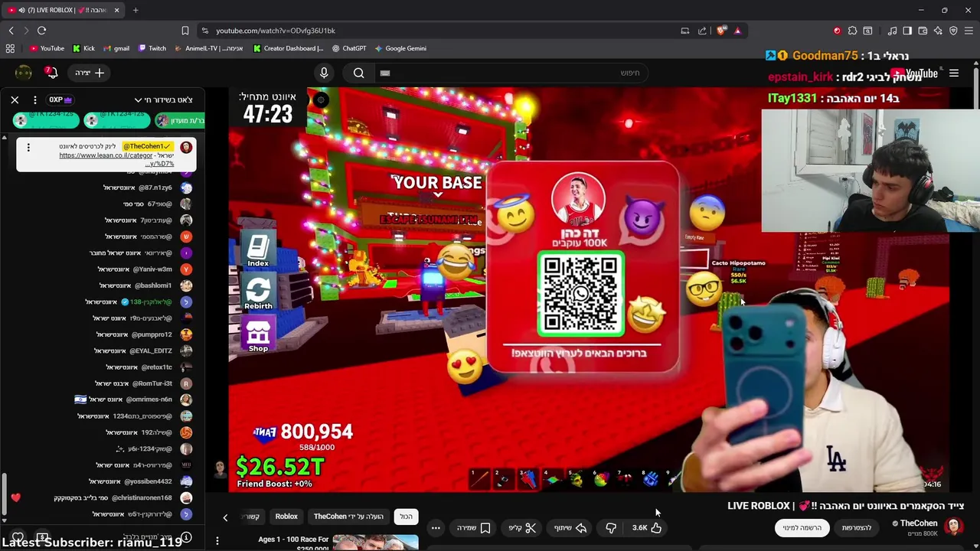Viewport: 980px width, 551px height.
Task: Open the Brave Shields lion icon
Action: pos(721,31)
